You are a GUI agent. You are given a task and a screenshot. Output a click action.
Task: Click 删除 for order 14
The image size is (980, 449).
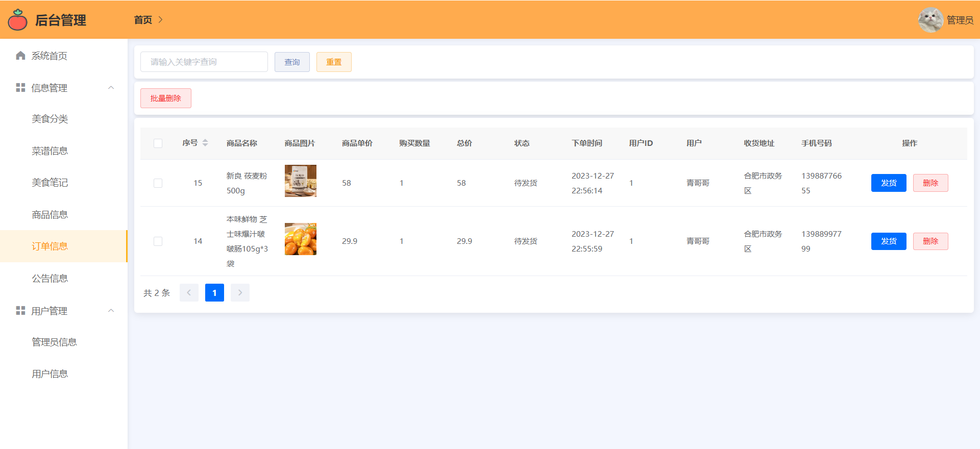coord(930,241)
